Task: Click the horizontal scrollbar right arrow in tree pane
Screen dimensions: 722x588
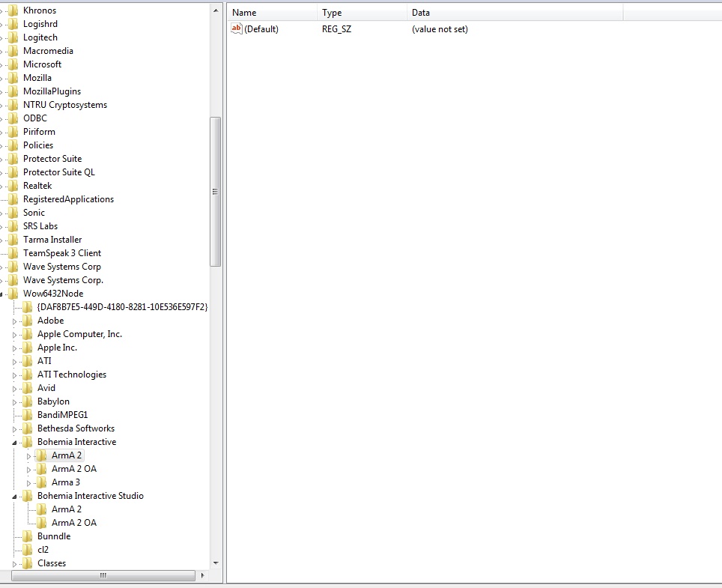Action: tap(201, 575)
